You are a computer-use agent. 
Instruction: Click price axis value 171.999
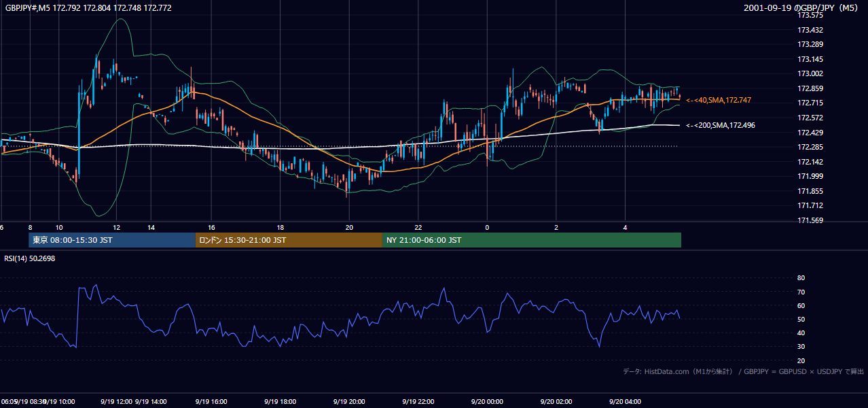pyautogui.click(x=811, y=176)
